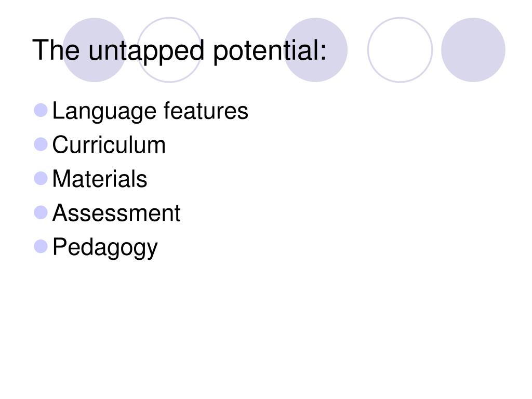The width and height of the screenshot is (532, 399).
Task: Click the outlined circle behind 'untapped'
Action: click(x=169, y=50)
